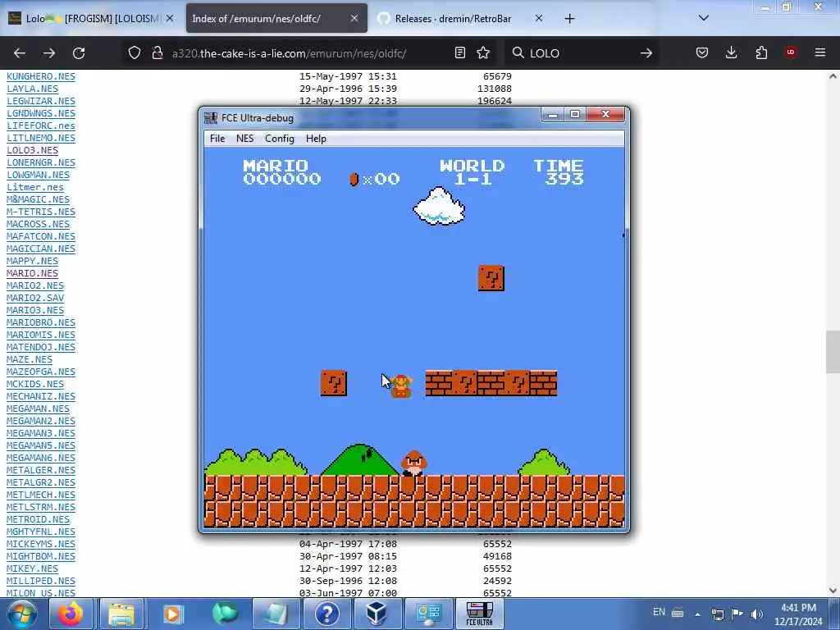This screenshot has width=840, height=630.
Task: Open the control panel taskbar icon
Action: [x=428, y=614]
